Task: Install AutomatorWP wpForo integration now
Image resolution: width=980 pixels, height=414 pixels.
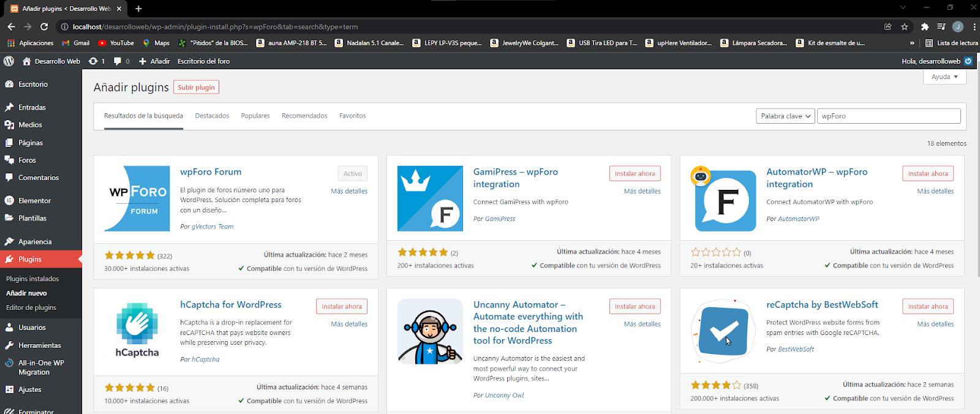Action: pyautogui.click(x=928, y=173)
